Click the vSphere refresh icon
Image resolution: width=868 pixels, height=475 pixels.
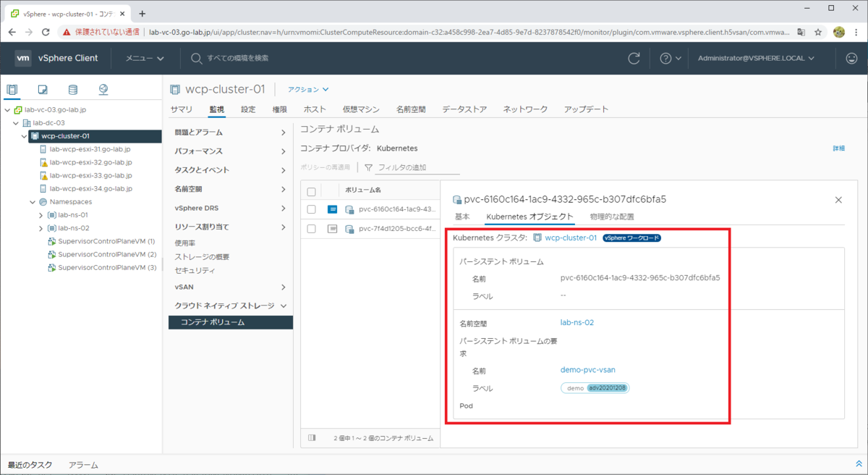click(x=634, y=58)
